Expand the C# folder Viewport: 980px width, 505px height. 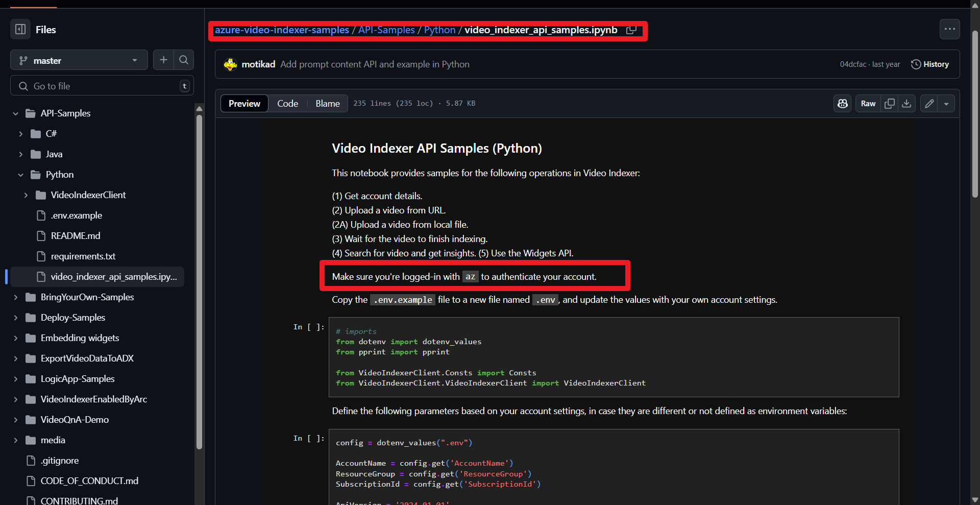[x=20, y=134]
